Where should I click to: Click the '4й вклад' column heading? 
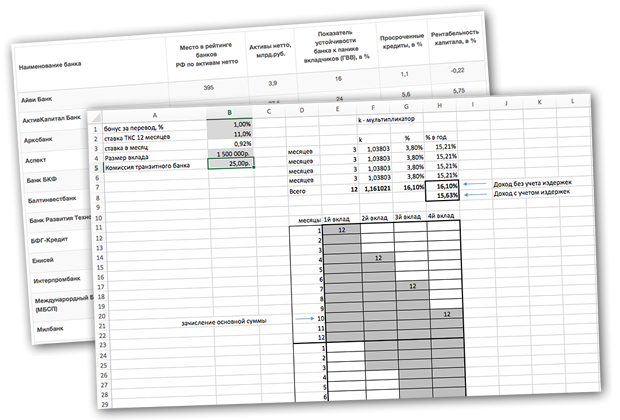pyautogui.click(x=441, y=216)
